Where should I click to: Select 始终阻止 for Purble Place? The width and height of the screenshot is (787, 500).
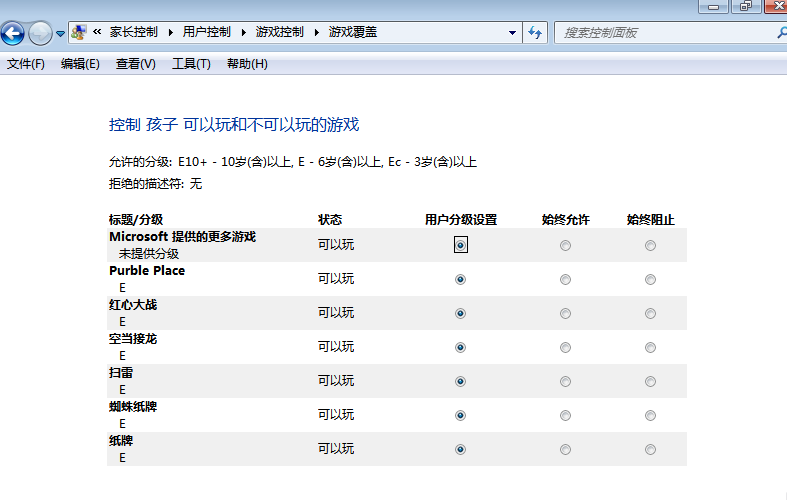[x=650, y=279]
